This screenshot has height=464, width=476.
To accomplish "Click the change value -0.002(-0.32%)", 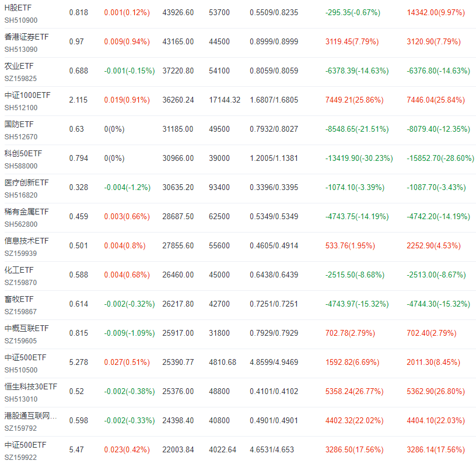I will pyautogui.click(x=129, y=304).
